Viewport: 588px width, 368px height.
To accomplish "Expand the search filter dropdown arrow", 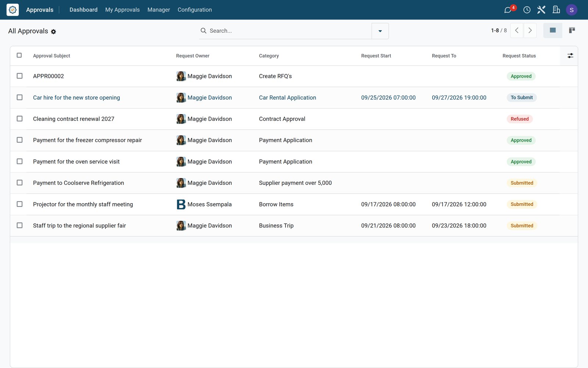I will pos(380,31).
